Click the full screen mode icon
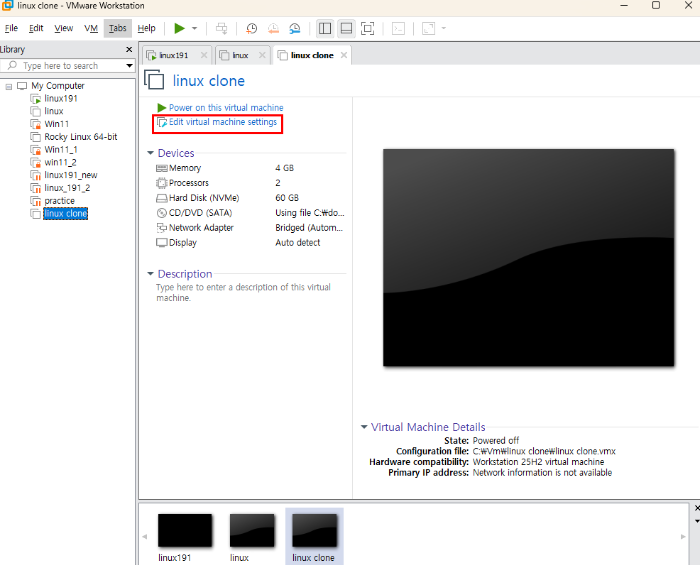Viewport: 700px width, 565px height. (367, 29)
